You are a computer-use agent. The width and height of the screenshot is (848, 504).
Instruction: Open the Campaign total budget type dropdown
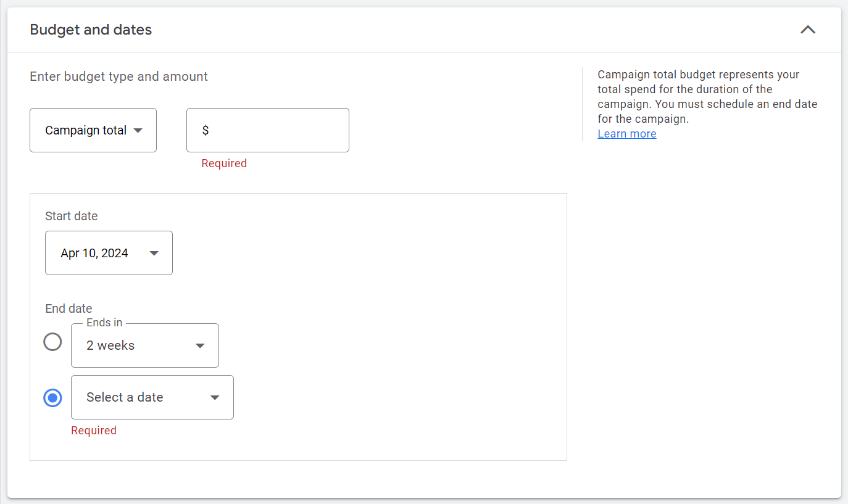[93, 130]
